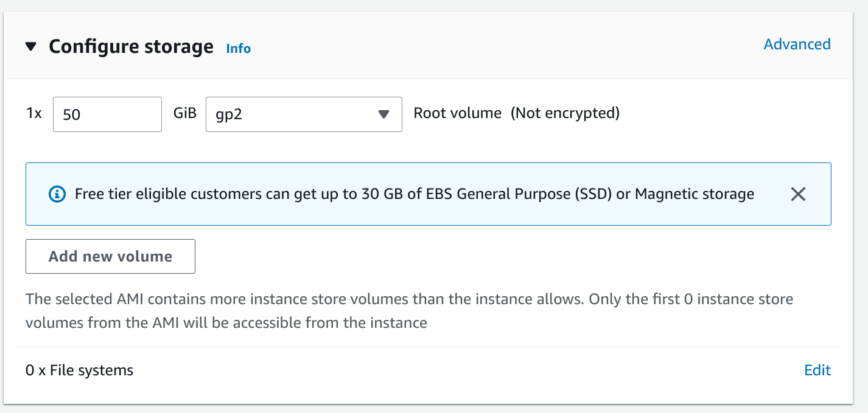
Task: Click the root volume size field showing 50
Action: pos(107,114)
